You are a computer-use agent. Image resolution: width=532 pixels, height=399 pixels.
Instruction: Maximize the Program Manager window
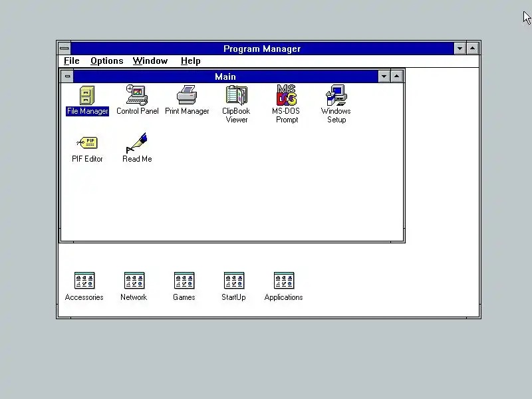(x=473, y=49)
